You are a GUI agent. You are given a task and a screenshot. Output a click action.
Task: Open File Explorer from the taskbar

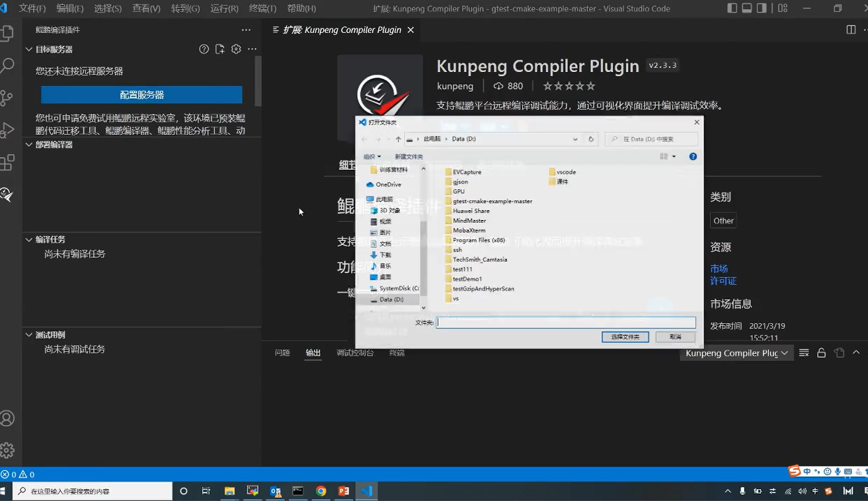point(229,491)
